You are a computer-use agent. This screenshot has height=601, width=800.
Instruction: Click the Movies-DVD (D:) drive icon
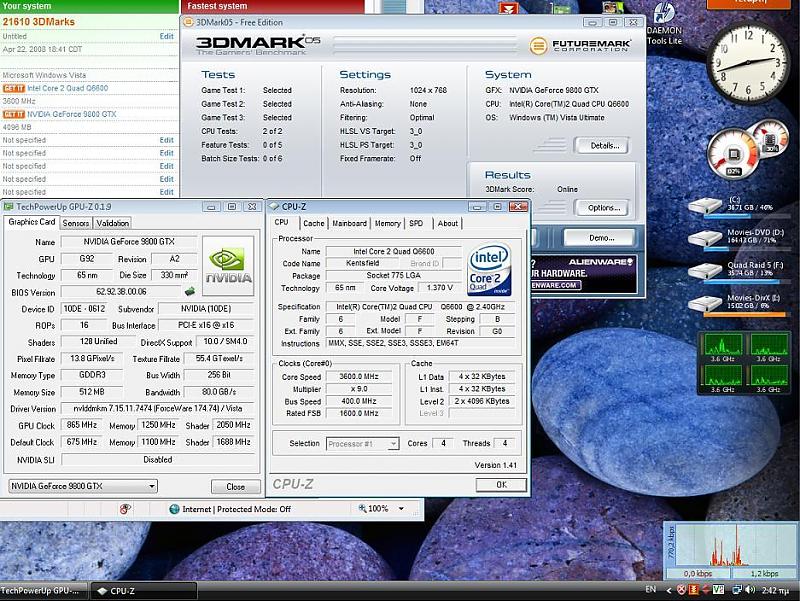tap(705, 239)
